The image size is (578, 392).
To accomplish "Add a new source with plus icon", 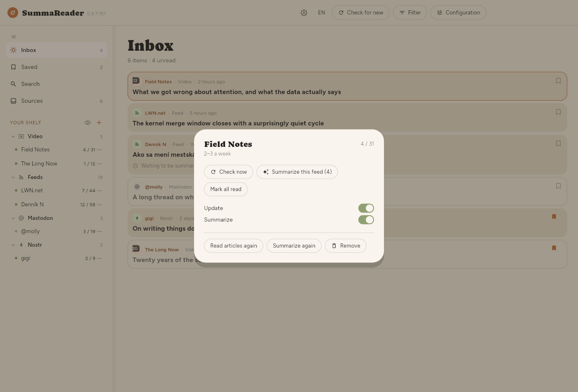I will point(99,123).
